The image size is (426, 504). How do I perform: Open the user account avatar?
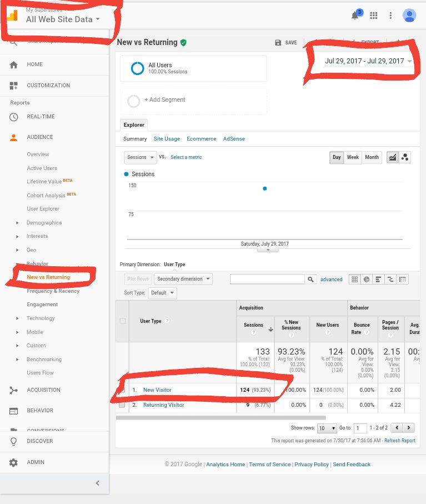point(409,16)
